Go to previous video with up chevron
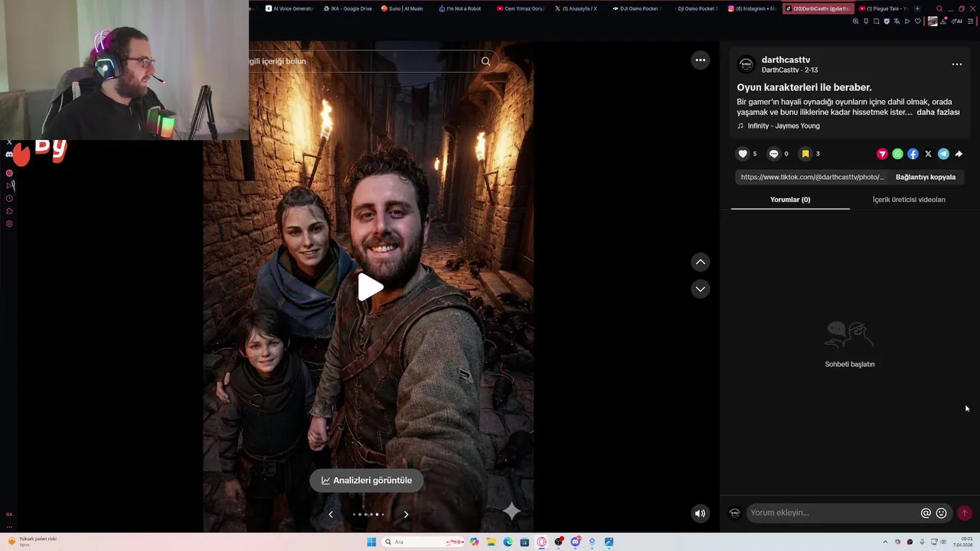The width and height of the screenshot is (980, 551). 700,262
